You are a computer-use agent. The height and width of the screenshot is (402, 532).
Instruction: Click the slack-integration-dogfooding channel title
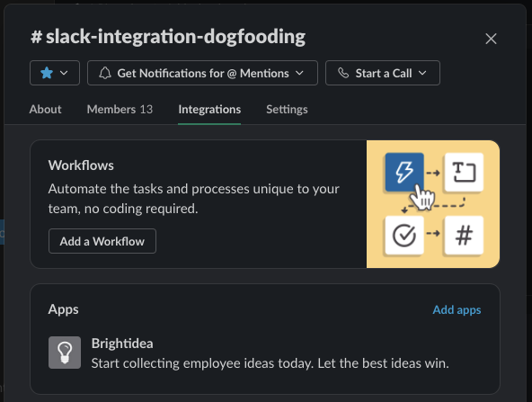168,37
